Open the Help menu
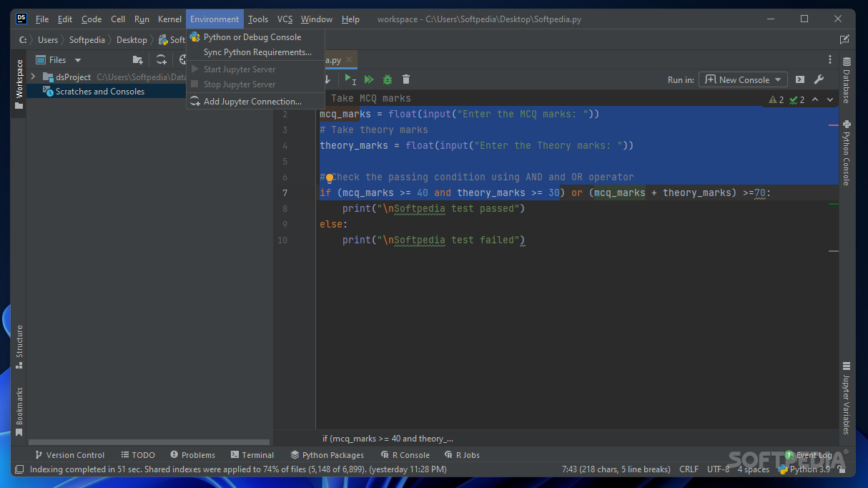Screen dimensions: 868x488 click(x=350, y=19)
